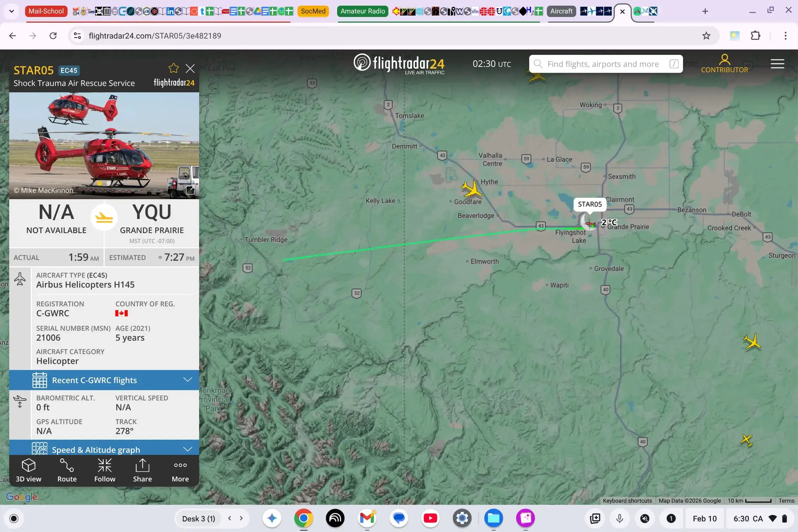Close the STAR05 flight details panel
Viewport: 798px width, 532px height.
pyautogui.click(x=190, y=69)
